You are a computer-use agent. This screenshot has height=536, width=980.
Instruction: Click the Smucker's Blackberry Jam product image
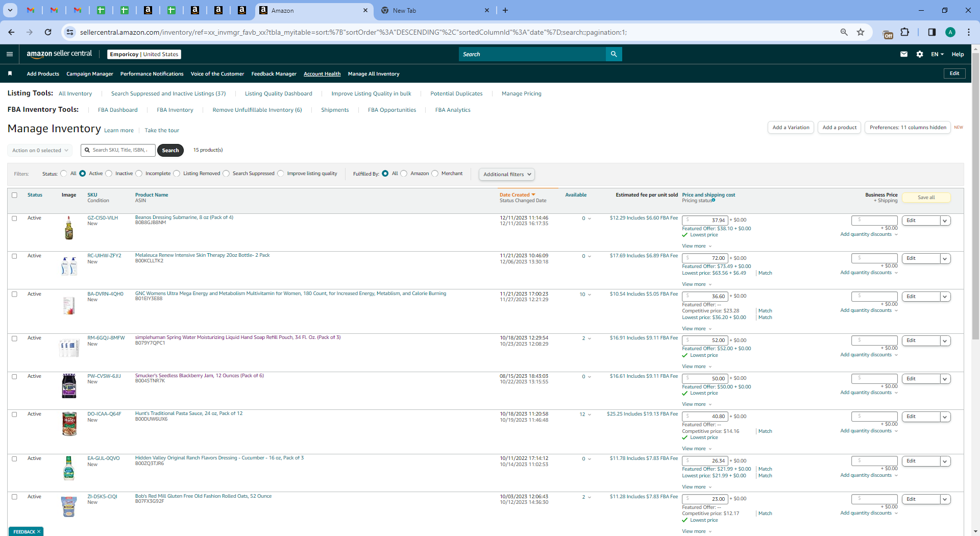click(69, 386)
